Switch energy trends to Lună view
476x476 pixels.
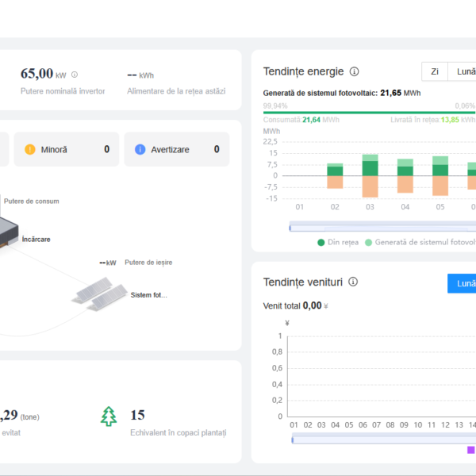464,71
